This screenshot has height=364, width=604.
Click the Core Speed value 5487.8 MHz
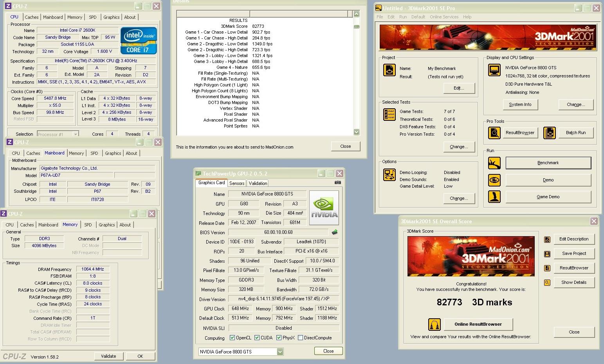pos(55,99)
